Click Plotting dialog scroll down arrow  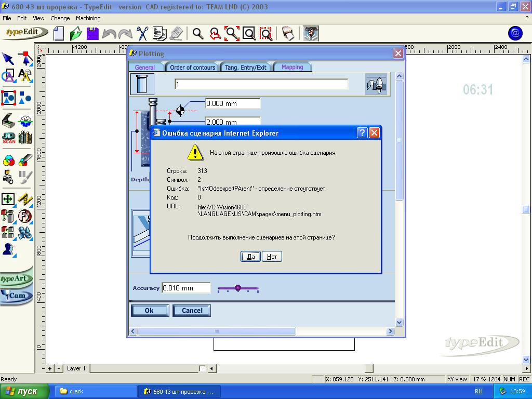pyautogui.click(x=400, y=322)
